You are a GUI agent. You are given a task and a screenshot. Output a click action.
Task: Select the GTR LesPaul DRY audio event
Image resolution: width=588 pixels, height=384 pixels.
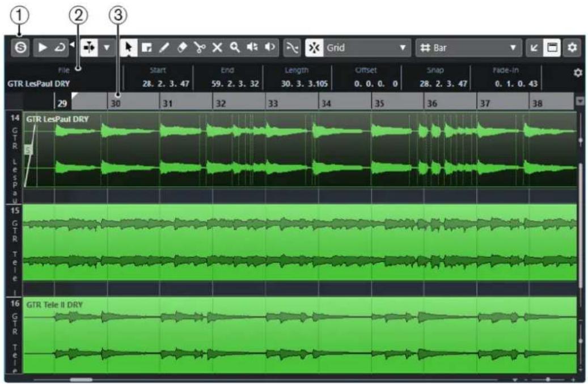point(299,150)
